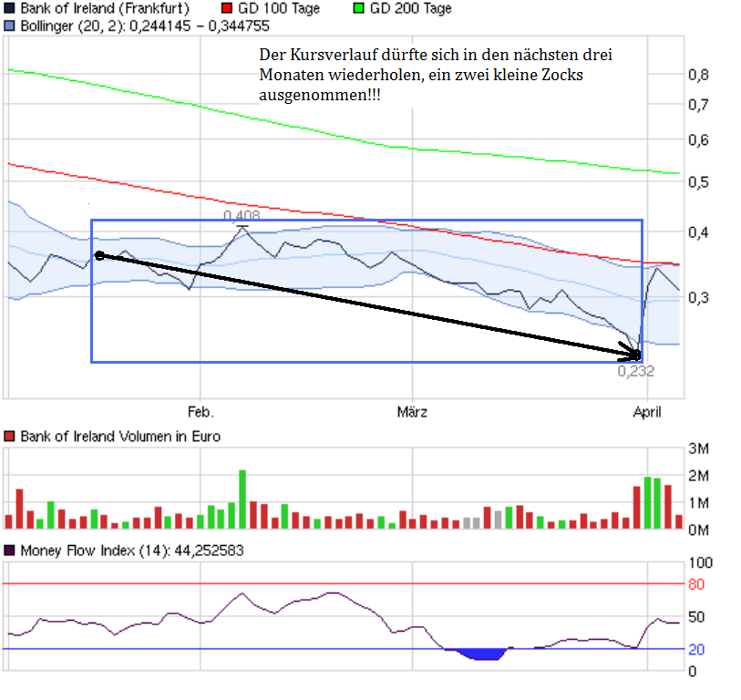Click the red GD 100 Tage legend swatch
The width and height of the screenshot is (741, 700).
pyautogui.click(x=227, y=8)
